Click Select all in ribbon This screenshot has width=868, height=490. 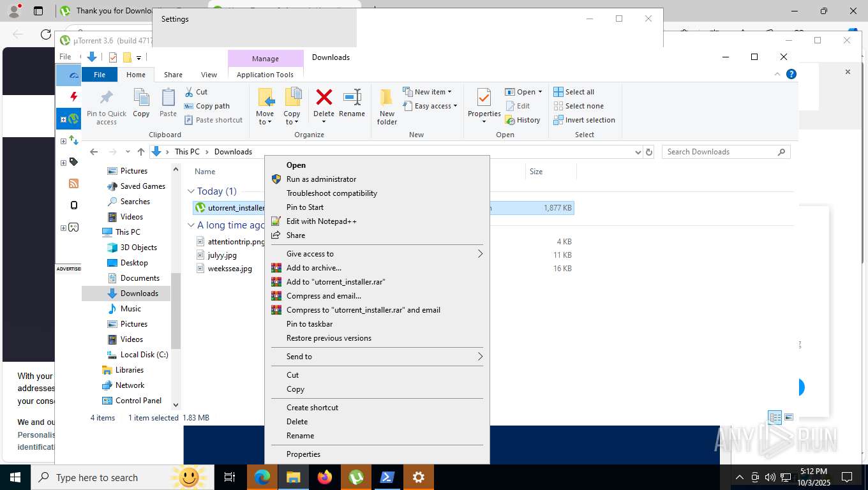(x=574, y=92)
